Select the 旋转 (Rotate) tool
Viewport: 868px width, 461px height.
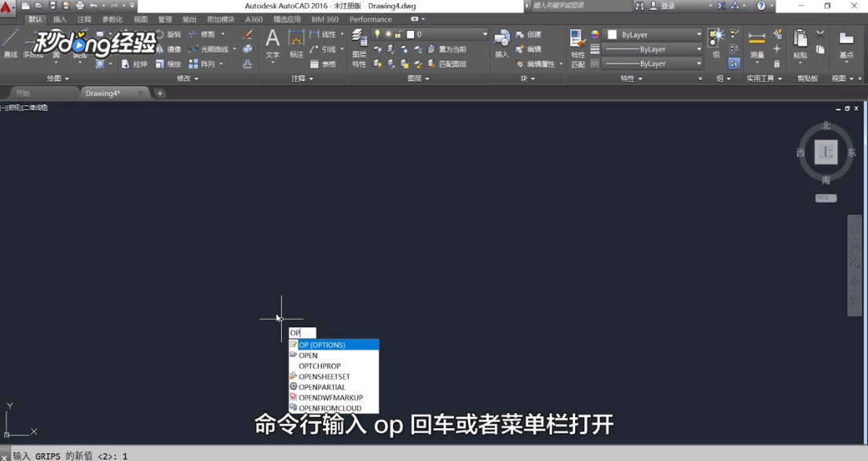click(x=170, y=35)
